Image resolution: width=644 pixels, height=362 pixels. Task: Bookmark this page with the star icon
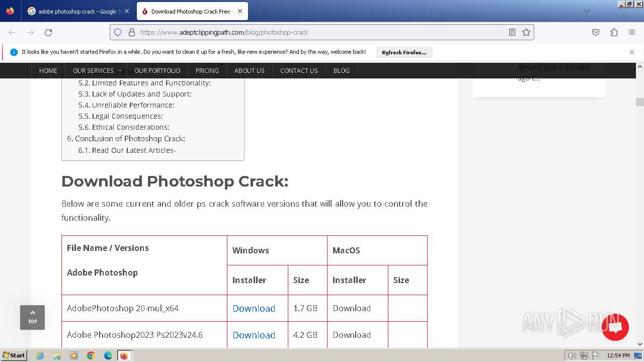click(526, 32)
